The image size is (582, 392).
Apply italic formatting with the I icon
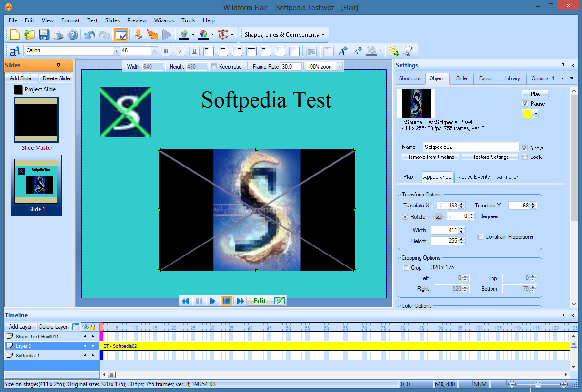tap(180, 51)
